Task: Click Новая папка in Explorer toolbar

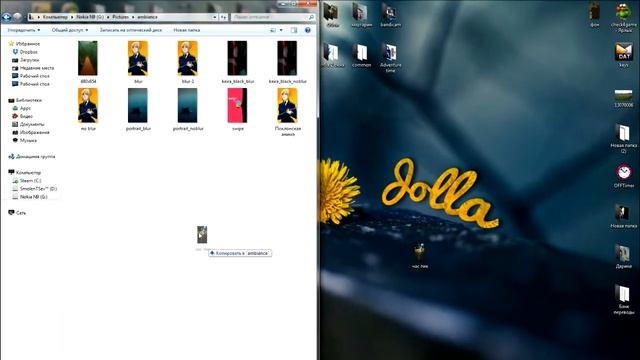Action: pos(187,30)
